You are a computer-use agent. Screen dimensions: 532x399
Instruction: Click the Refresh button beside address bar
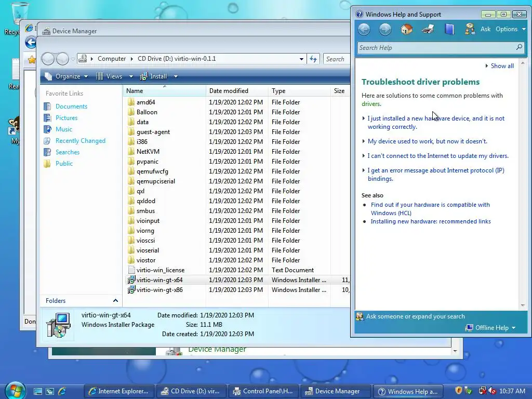[313, 59]
